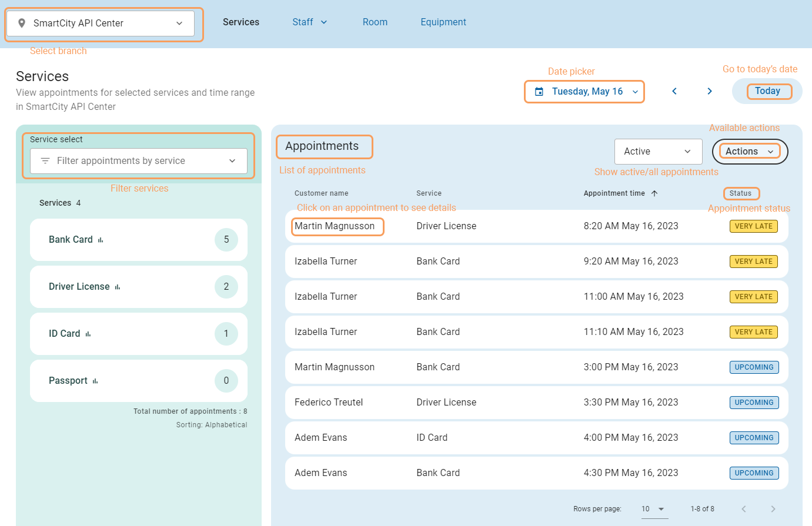This screenshot has width=812, height=526.
Task: Switch to the Room tab
Action: click(x=375, y=22)
